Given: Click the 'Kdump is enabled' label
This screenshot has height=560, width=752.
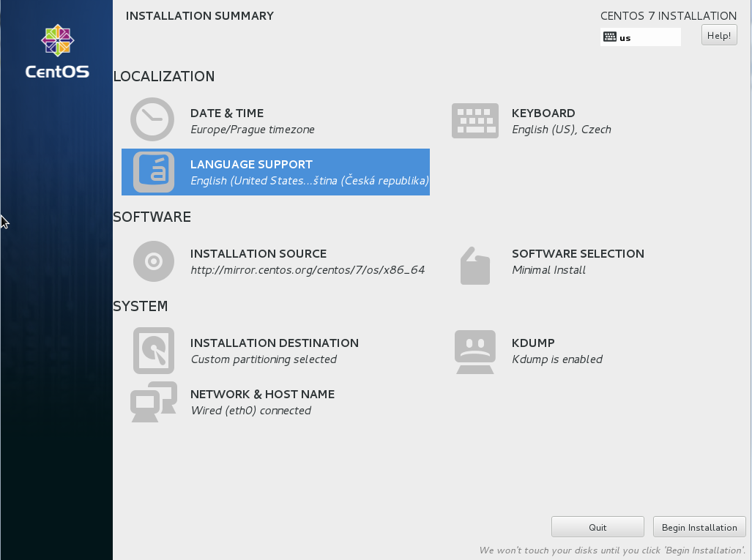Looking at the screenshot, I should click(557, 359).
